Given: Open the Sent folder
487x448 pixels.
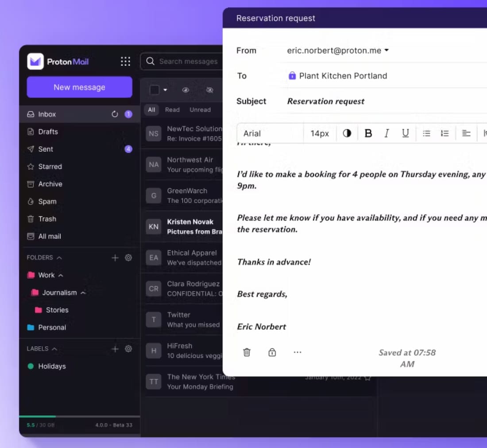Looking at the screenshot, I should [x=80, y=149].
